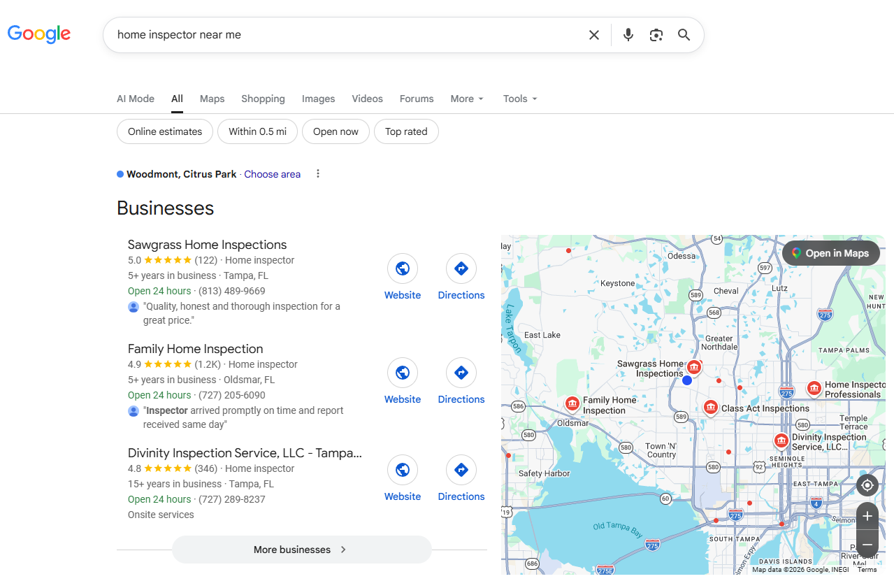Click the blue current location dot
The width and height of the screenshot is (894, 588).
coord(687,380)
